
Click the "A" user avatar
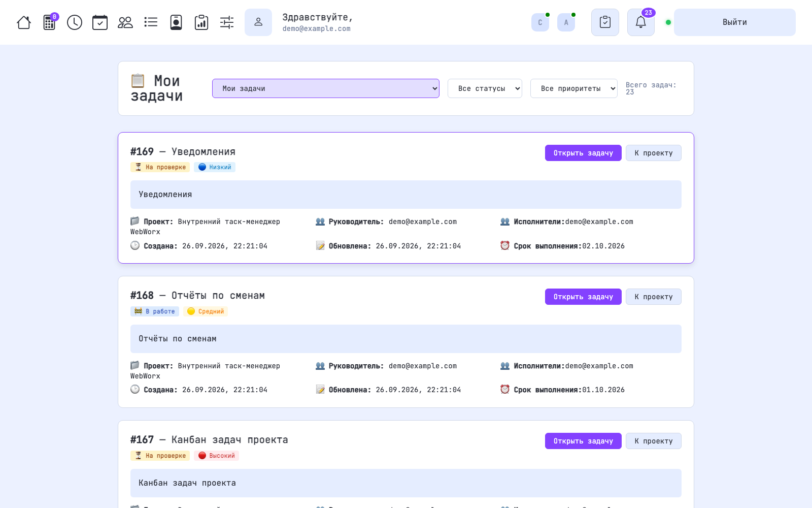point(566,22)
